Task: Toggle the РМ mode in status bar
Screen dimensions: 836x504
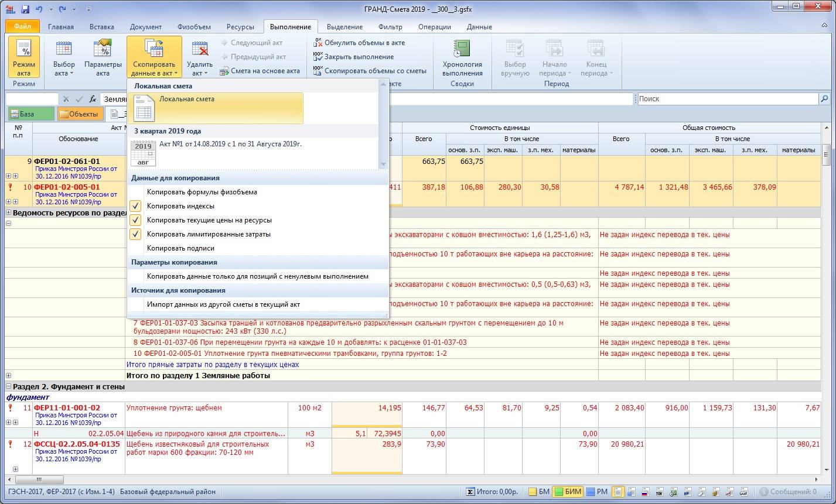Action: pyautogui.click(x=597, y=492)
